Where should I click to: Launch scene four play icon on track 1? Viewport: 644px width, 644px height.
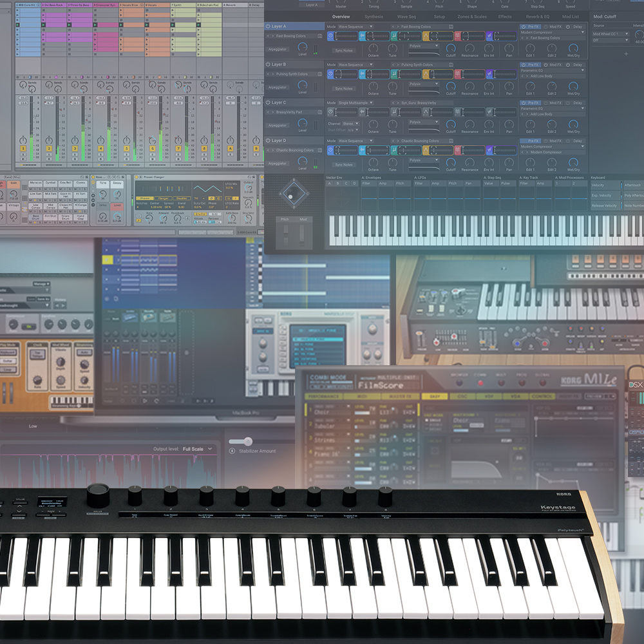pos(17,25)
